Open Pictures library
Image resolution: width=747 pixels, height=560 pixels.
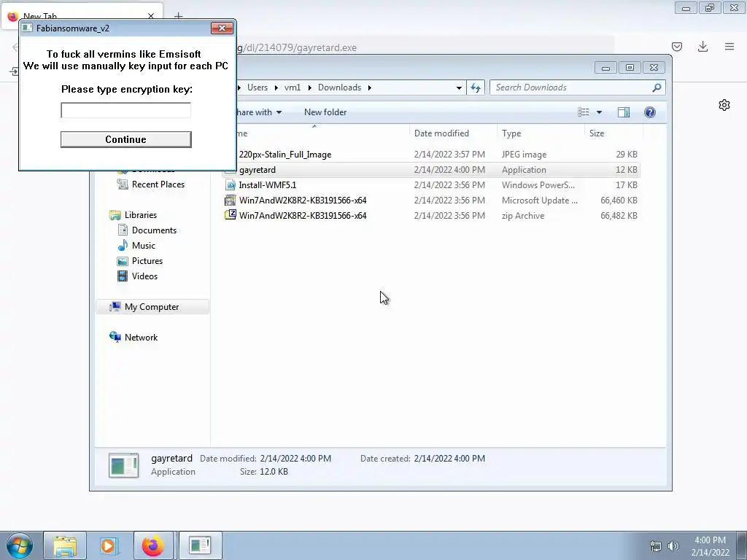point(147,261)
